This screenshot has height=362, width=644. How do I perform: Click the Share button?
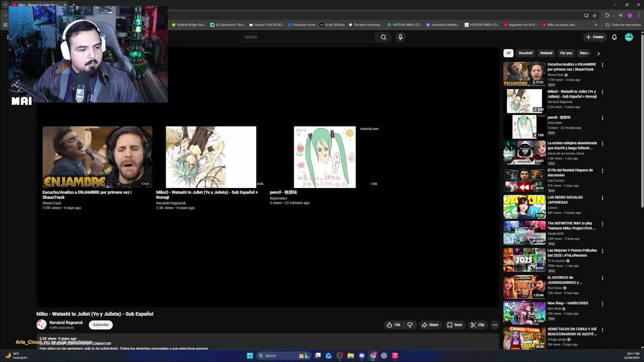coord(430,325)
